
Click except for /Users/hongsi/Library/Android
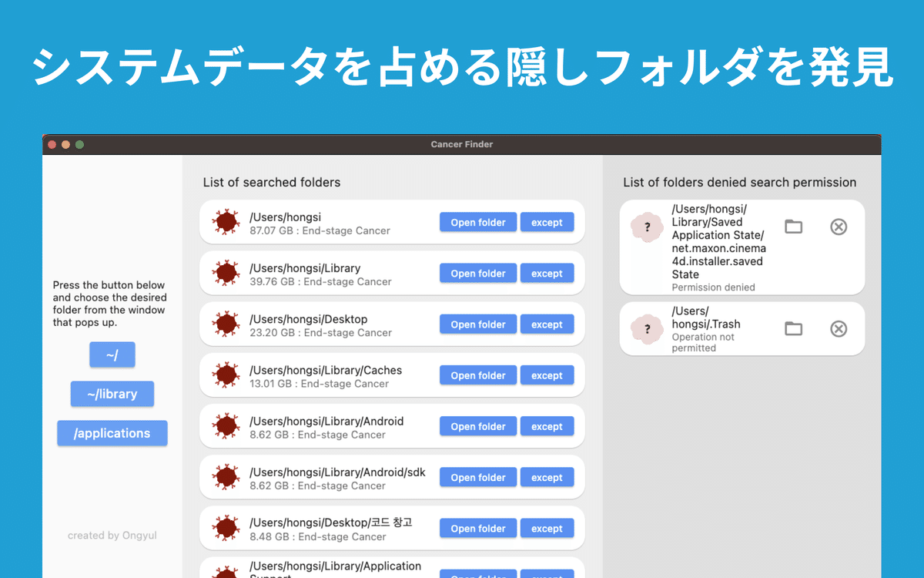pyautogui.click(x=547, y=425)
